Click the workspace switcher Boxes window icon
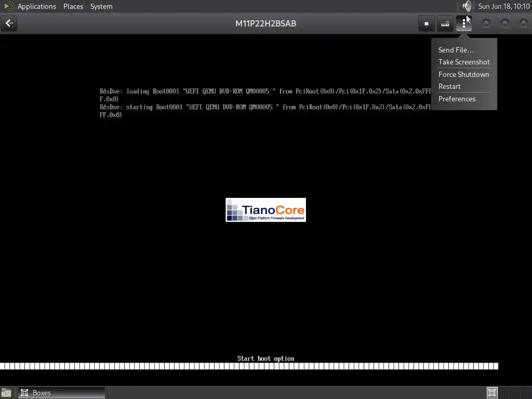This screenshot has height=399, width=532. tap(492, 393)
